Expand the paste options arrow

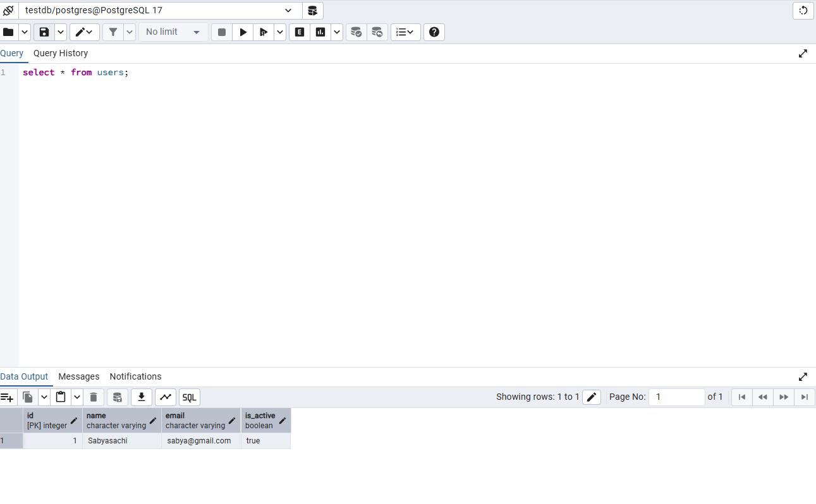pos(77,397)
